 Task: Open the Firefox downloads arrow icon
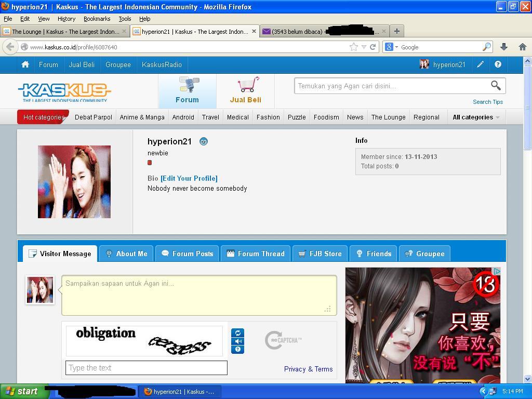point(504,47)
